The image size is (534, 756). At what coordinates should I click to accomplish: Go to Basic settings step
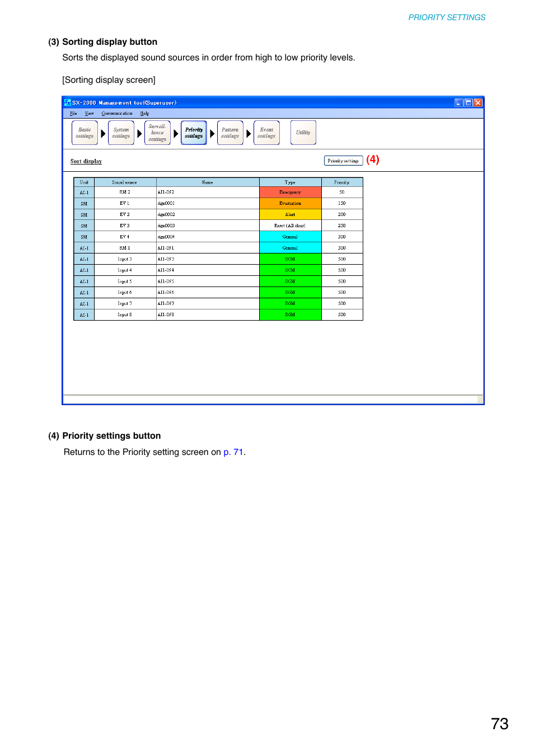pos(85,133)
